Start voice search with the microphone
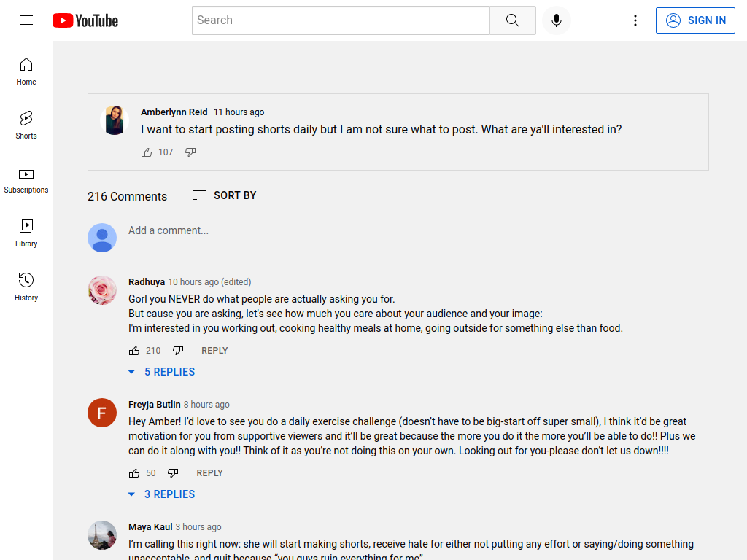This screenshot has width=747, height=560. click(x=556, y=20)
